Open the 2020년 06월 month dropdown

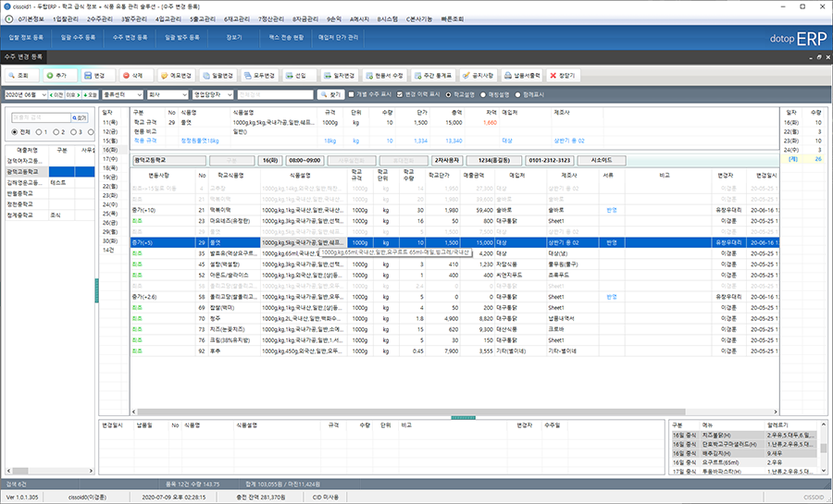(x=22, y=94)
